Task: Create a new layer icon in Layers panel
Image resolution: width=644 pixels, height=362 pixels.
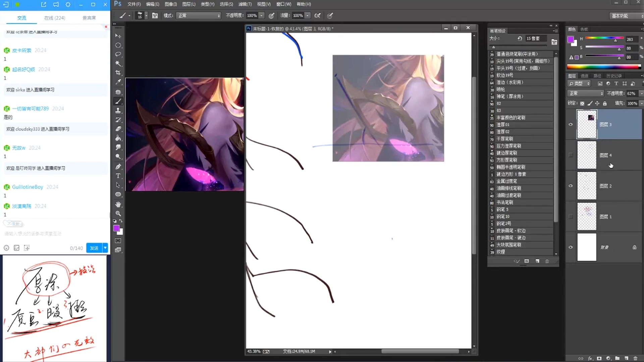Action: coord(626,358)
